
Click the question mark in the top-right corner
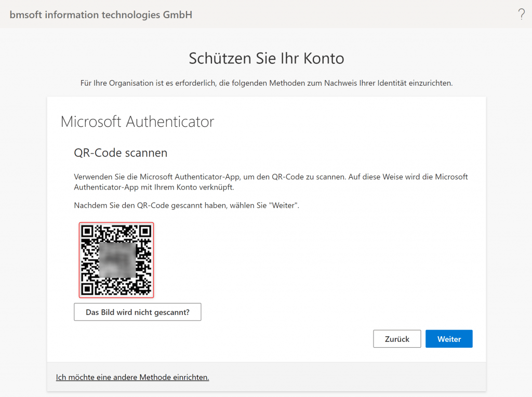click(522, 14)
